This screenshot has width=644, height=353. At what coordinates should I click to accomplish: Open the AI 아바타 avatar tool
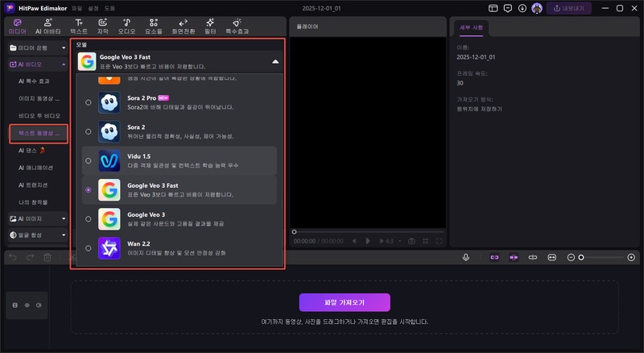point(48,27)
